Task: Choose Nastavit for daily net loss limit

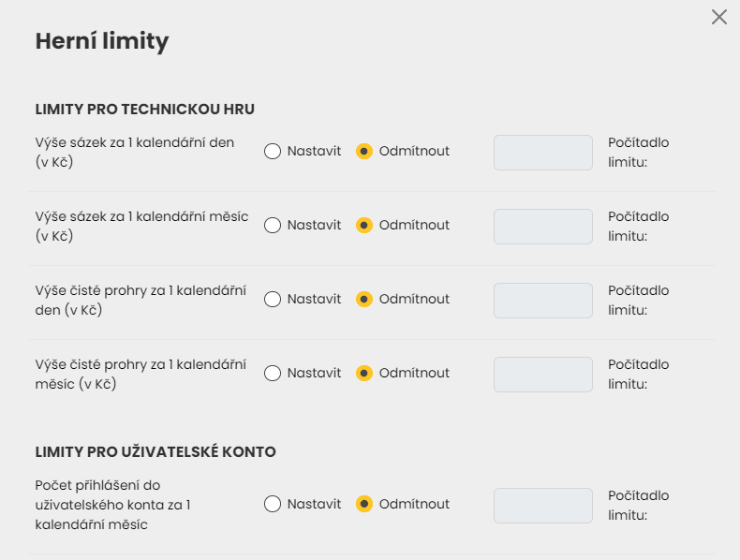Action: coord(273,300)
